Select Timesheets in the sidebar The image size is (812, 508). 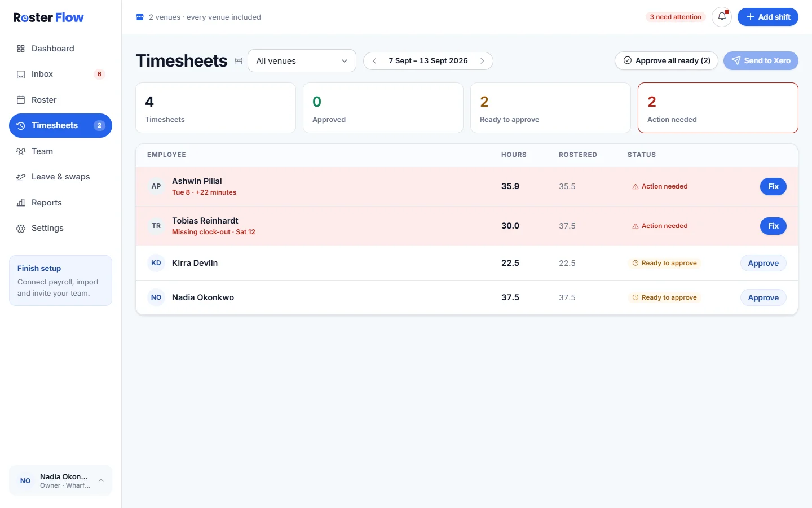click(x=60, y=125)
